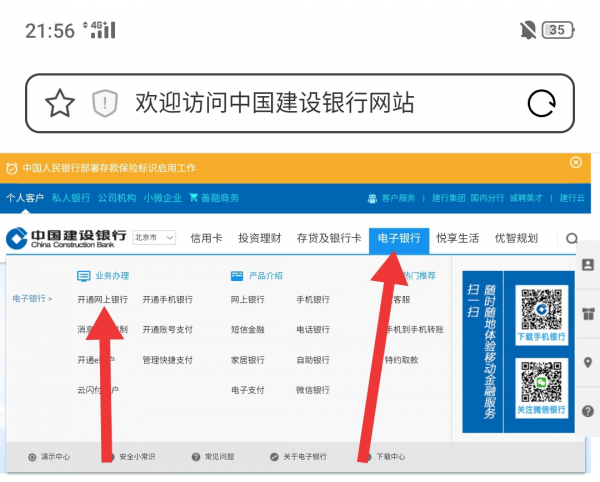Open the 存贷及银行卡 menu

click(x=329, y=238)
